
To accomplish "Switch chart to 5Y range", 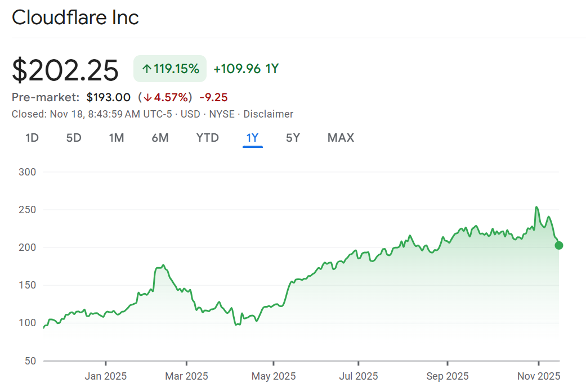I will point(293,138).
